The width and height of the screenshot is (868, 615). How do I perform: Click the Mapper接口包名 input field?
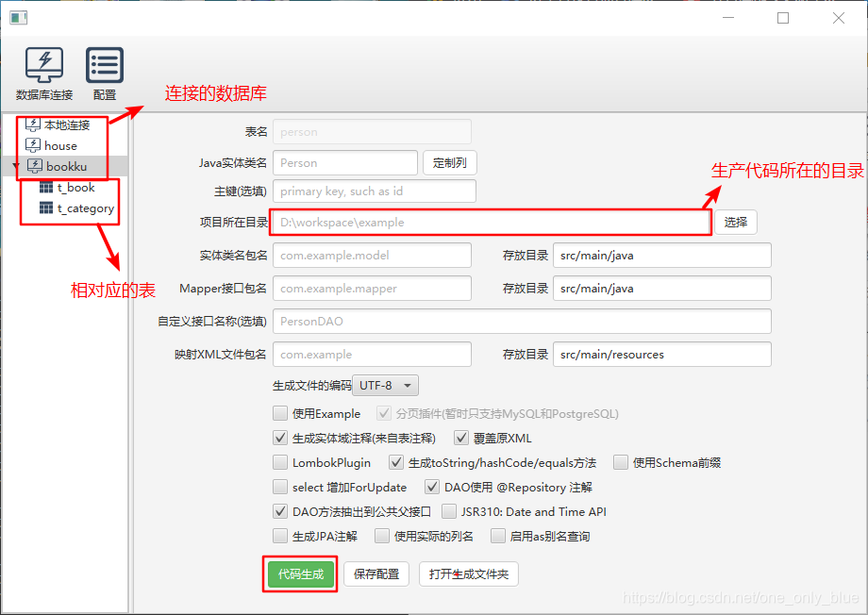372,288
